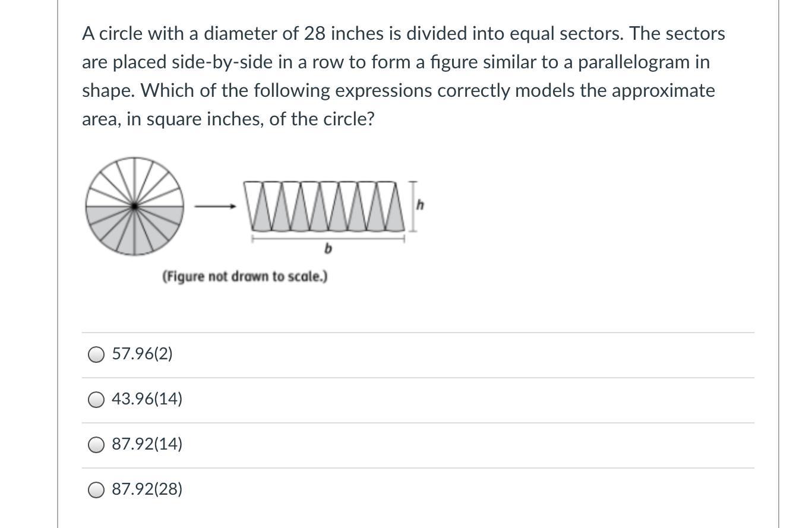Click the 87.92(28) answer label text
The image size is (812, 528).
point(147,489)
